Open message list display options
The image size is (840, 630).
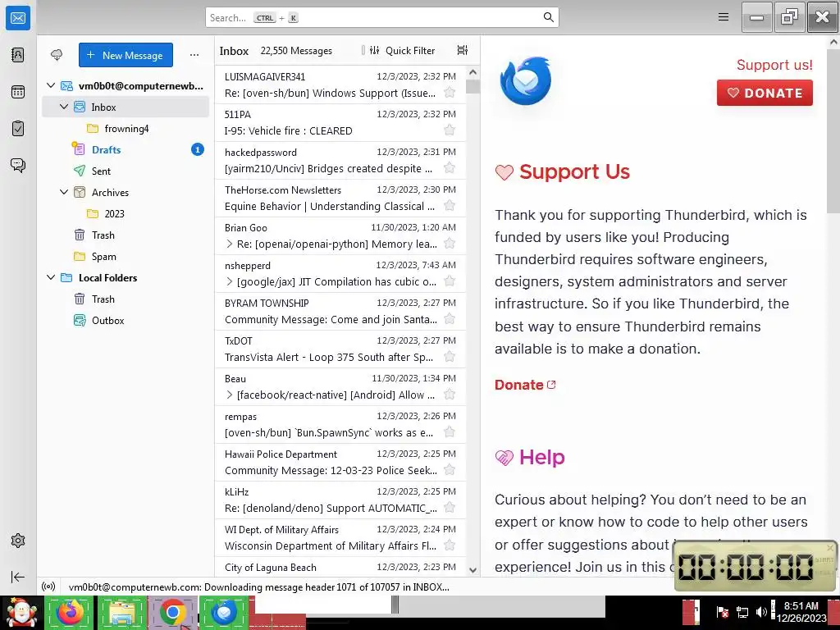point(463,50)
